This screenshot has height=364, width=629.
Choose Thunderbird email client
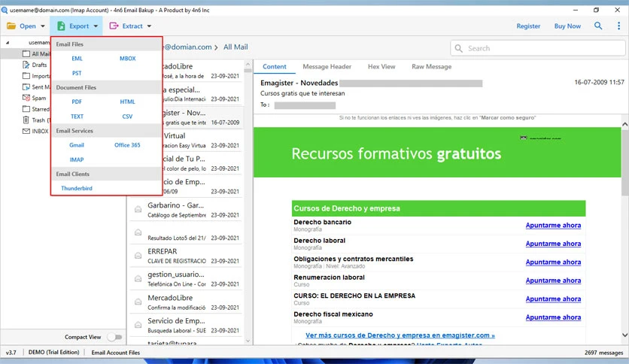77,189
